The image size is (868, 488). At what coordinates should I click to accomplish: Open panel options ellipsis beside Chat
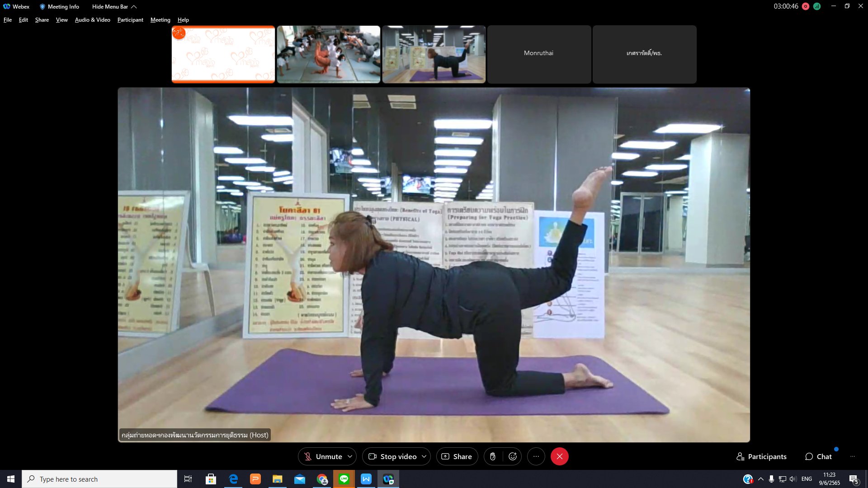[852, 456]
